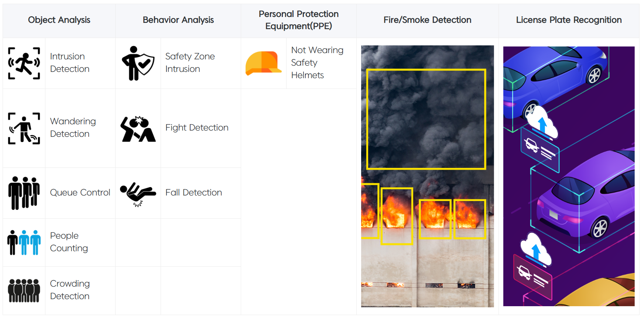Click the Fall Detection icon
Image resolution: width=644 pixels, height=318 pixels.
coord(138,193)
